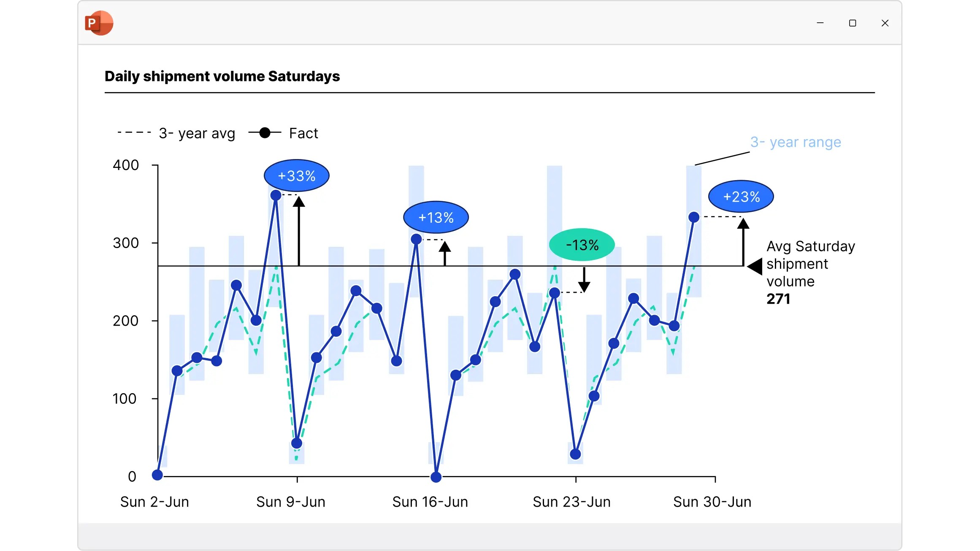Viewport: 980px width, 551px height.
Task: Click the Sun 23-Jun axis label
Action: (x=571, y=502)
